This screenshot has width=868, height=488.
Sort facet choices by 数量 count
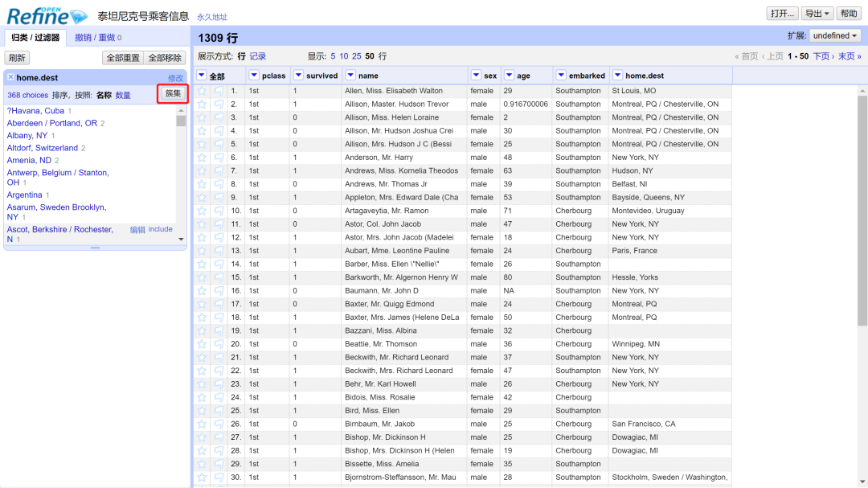click(123, 96)
